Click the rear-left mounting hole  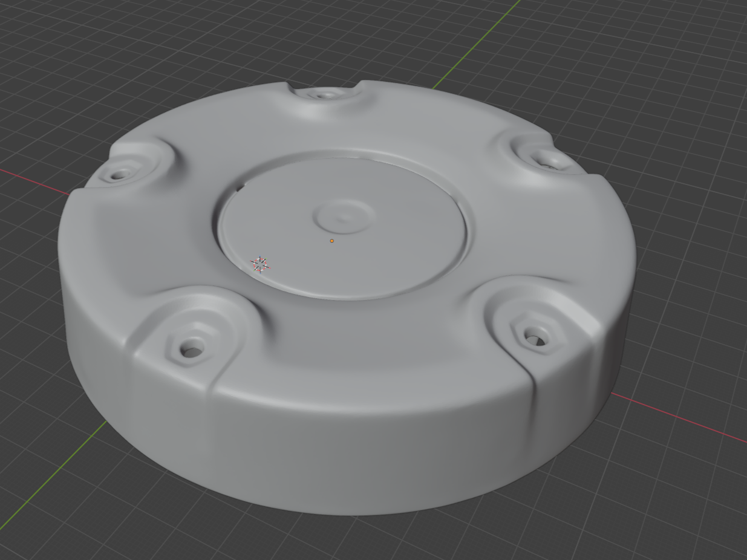(120, 175)
